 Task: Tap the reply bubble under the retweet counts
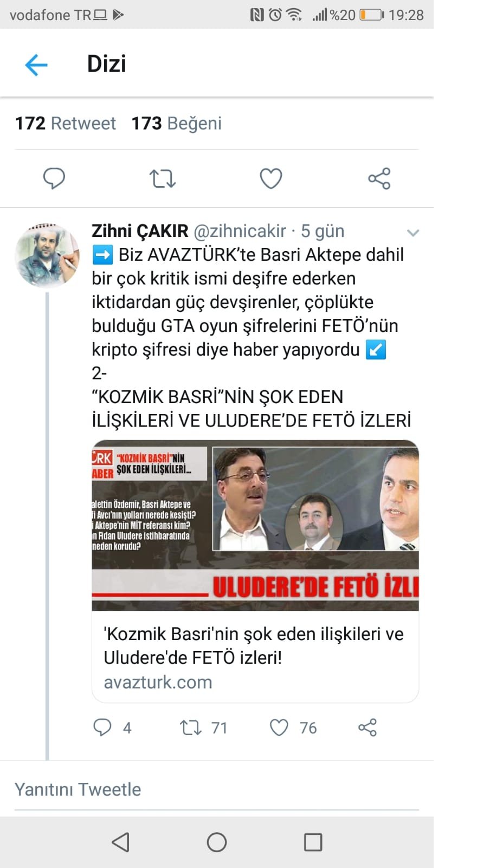[x=54, y=178]
